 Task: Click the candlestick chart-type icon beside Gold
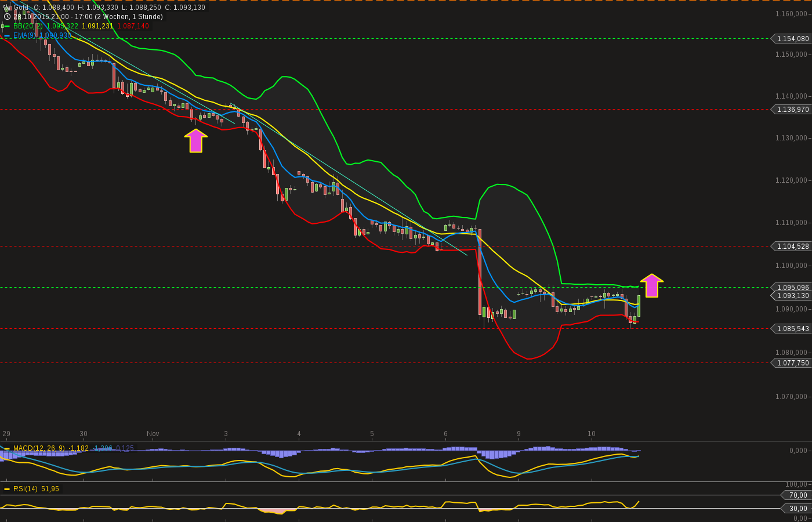click(7, 8)
